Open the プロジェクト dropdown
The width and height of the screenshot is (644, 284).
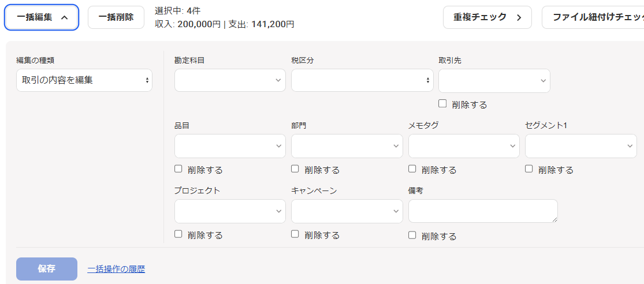(230, 211)
